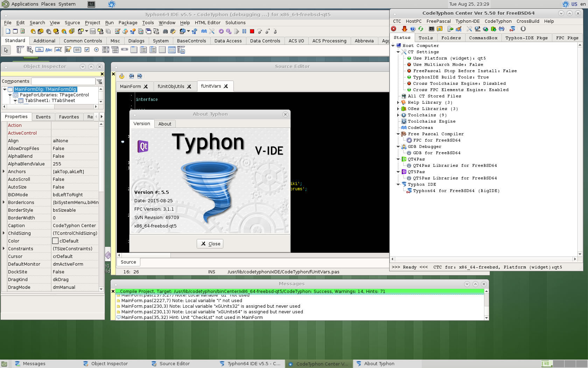
Task: Click the broom clean icon in CodeTyphon Center toolbar
Action: [458, 29]
